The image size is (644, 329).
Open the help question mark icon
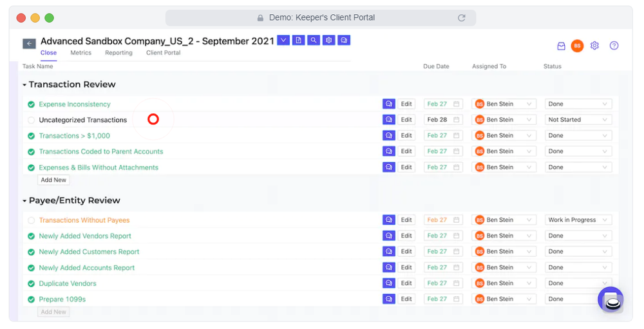point(614,46)
